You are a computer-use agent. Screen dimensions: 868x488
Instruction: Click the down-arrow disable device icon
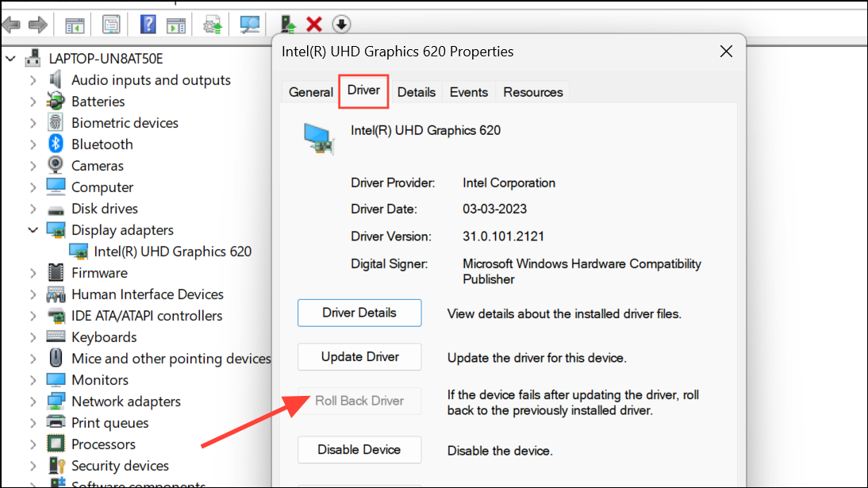pos(341,25)
